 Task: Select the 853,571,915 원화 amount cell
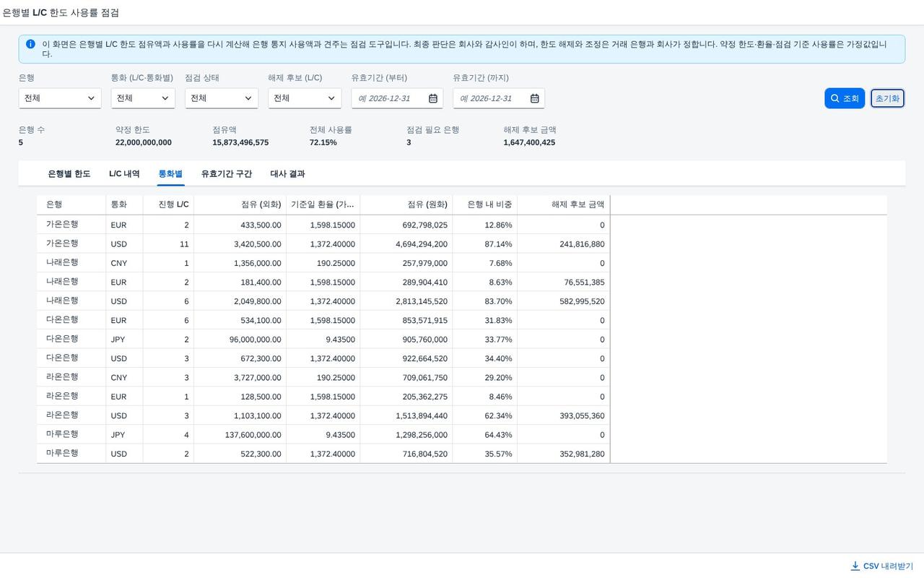(406, 321)
